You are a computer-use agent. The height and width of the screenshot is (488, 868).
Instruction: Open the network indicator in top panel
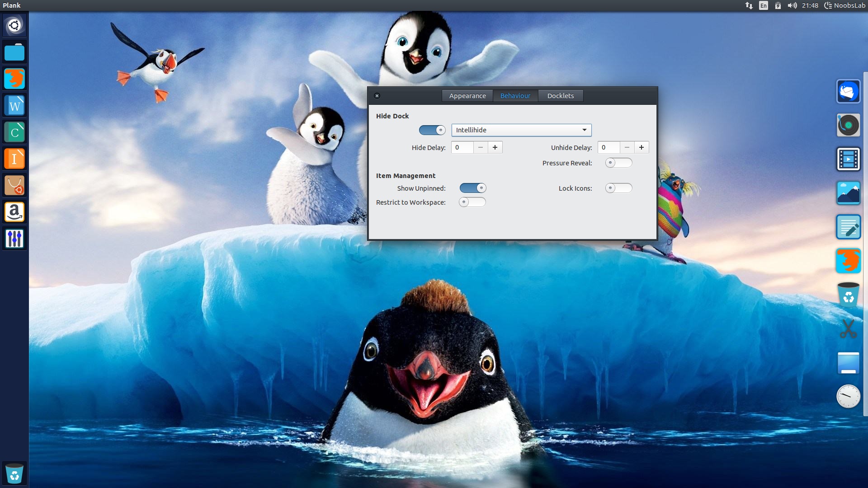[749, 5]
